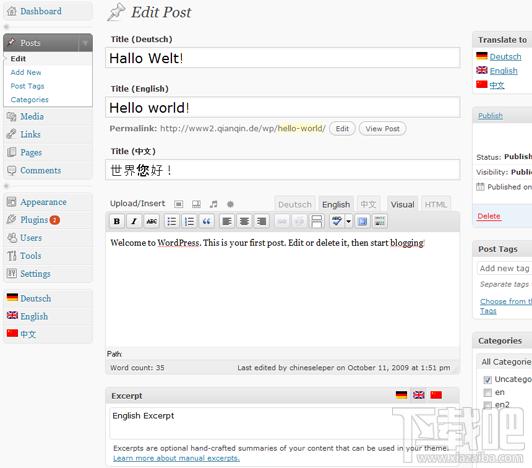532x468 pixels.
Task: Switch editor to Deutsch tab
Action: coord(294,204)
